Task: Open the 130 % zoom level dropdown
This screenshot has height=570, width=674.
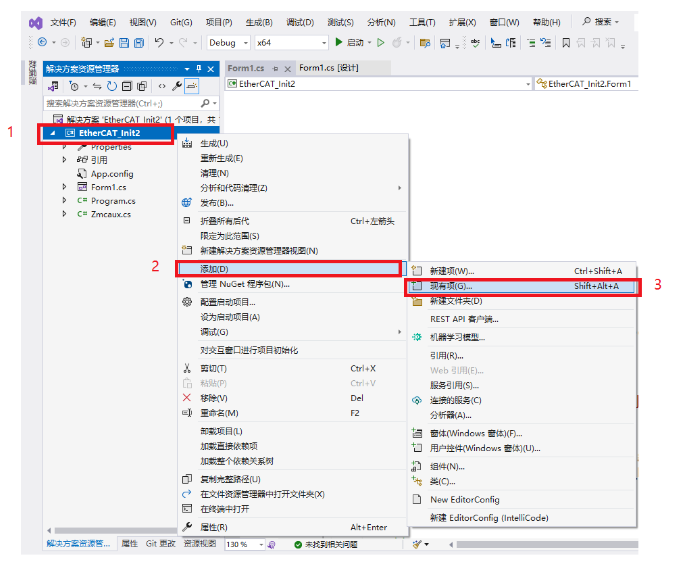Action: (x=247, y=544)
